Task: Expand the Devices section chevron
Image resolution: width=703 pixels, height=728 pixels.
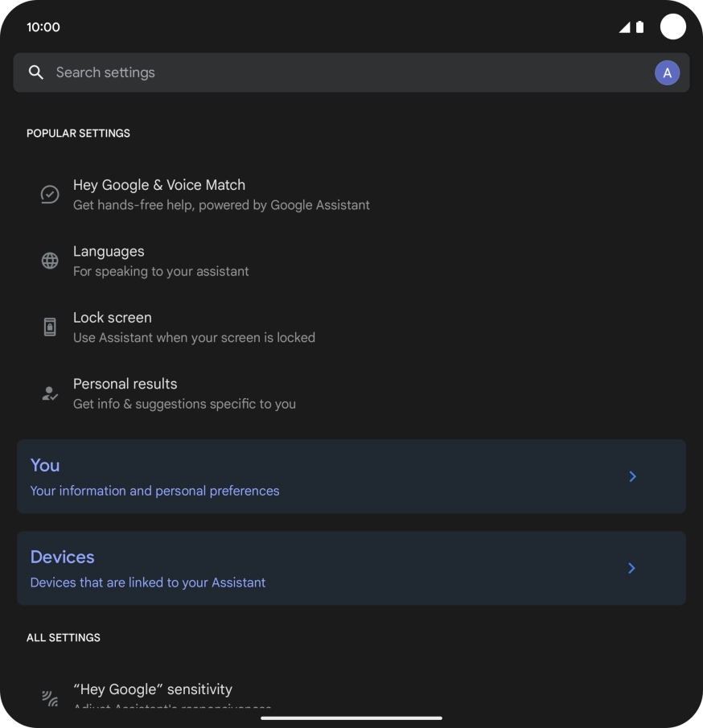Action: [632, 568]
